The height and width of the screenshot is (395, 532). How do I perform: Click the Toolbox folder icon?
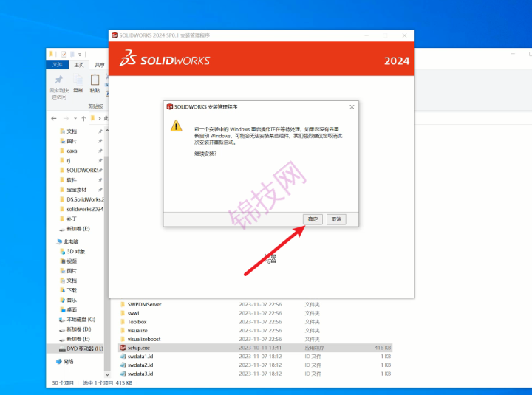tap(123, 322)
